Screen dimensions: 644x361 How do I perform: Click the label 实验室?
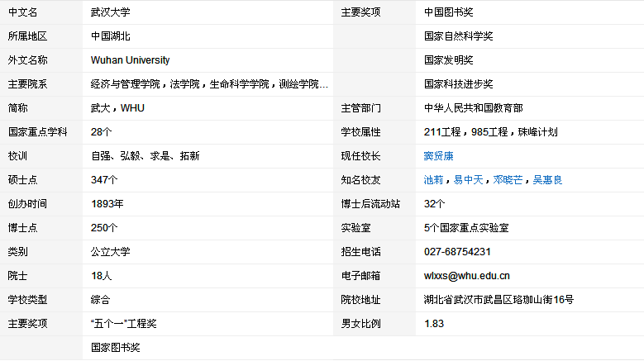point(355,228)
